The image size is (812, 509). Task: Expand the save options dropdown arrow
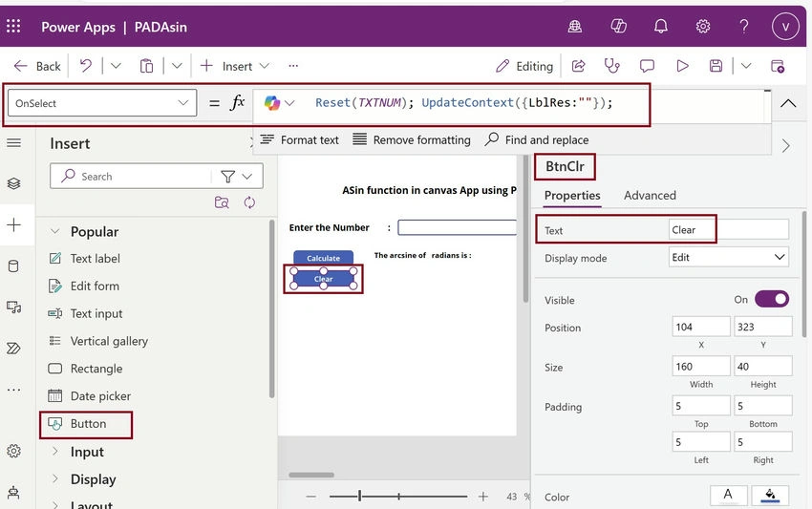pyautogui.click(x=746, y=66)
